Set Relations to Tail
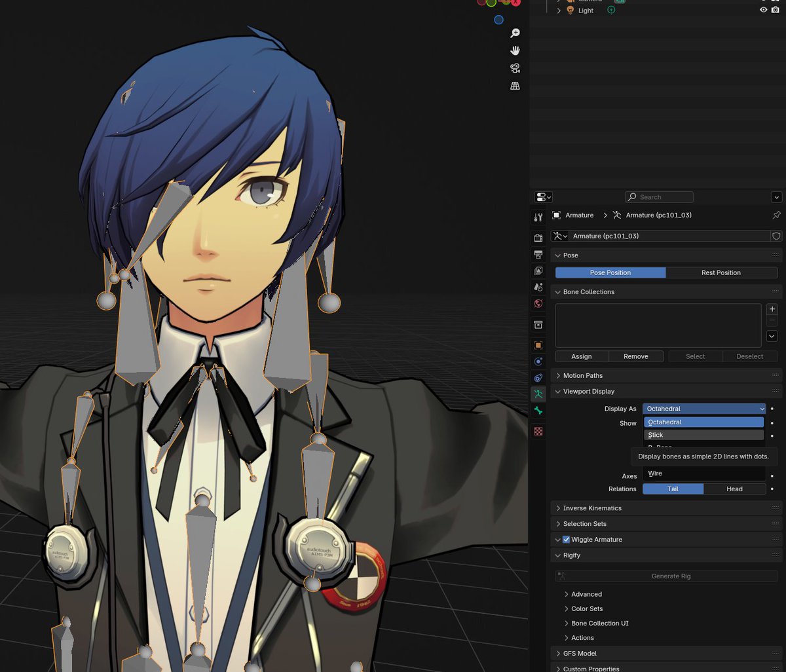The image size is (786, 672). point(673,489)
